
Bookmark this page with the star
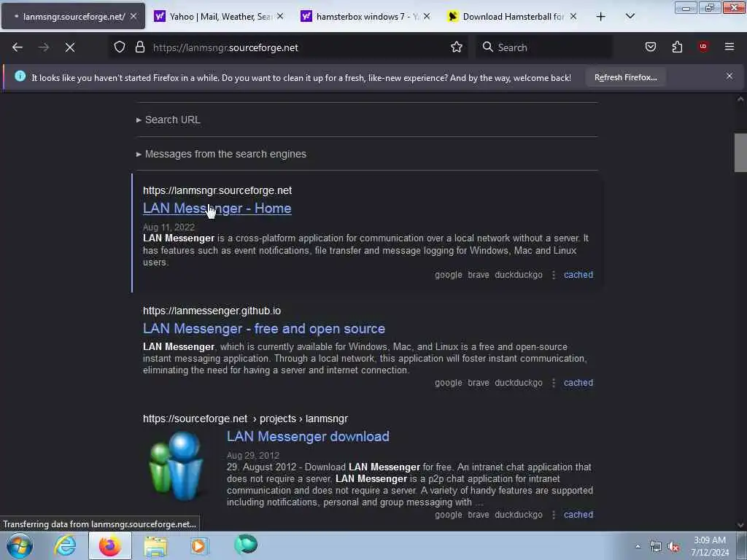pos(457,47)
